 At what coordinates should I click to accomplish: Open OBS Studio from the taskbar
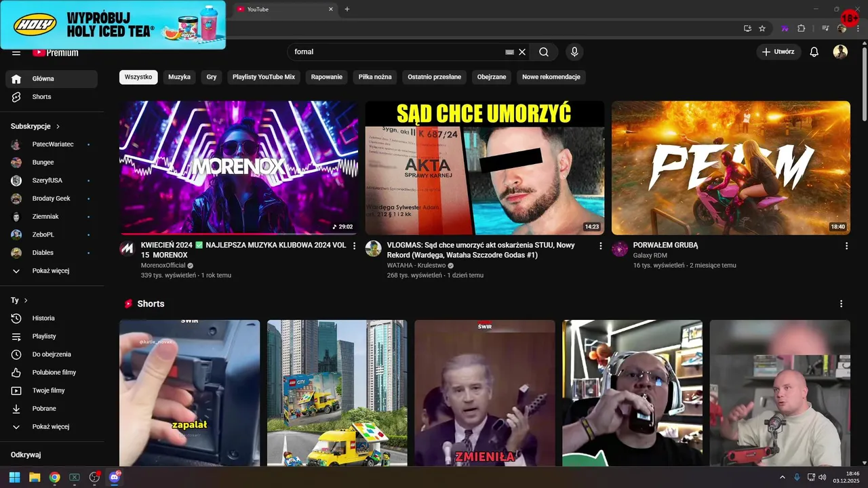tap(94, 477)
